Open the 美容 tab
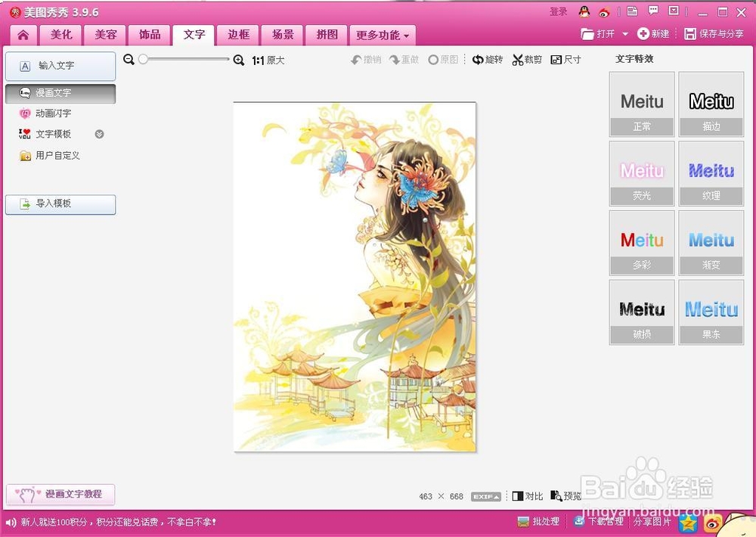 click(105, 35)
